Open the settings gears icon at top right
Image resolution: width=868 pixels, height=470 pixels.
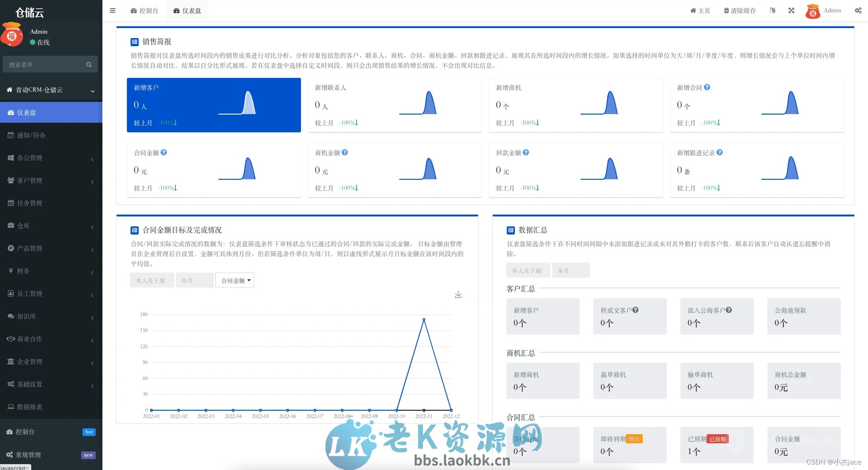(857, 10)
